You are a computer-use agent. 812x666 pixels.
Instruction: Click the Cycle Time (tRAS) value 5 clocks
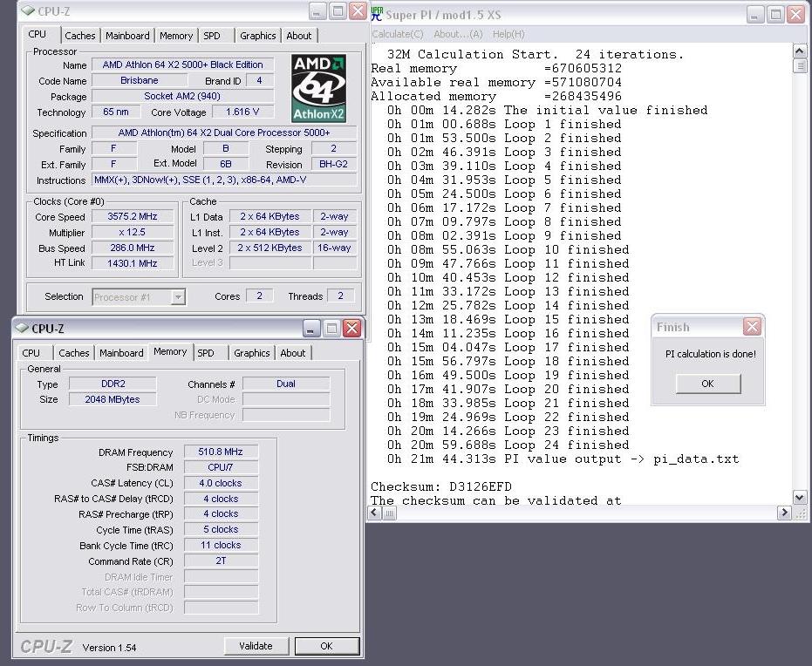pyautogui.click(x=221, y=529)
